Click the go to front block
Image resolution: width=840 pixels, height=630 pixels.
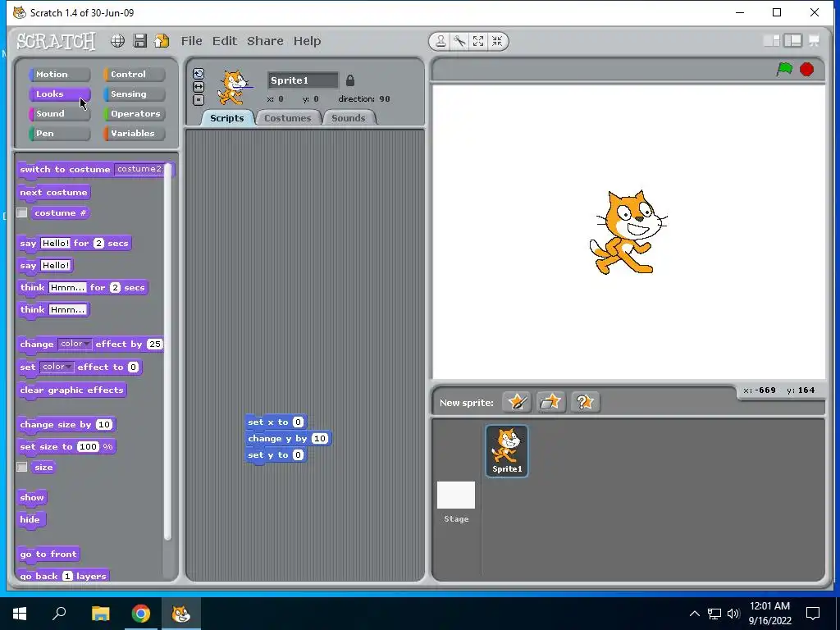point(48,555)
